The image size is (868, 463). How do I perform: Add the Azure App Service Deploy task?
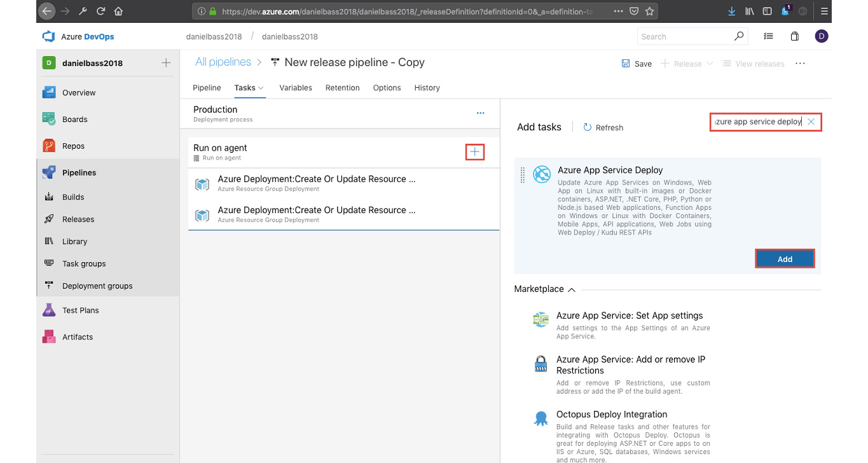(785, 259)
